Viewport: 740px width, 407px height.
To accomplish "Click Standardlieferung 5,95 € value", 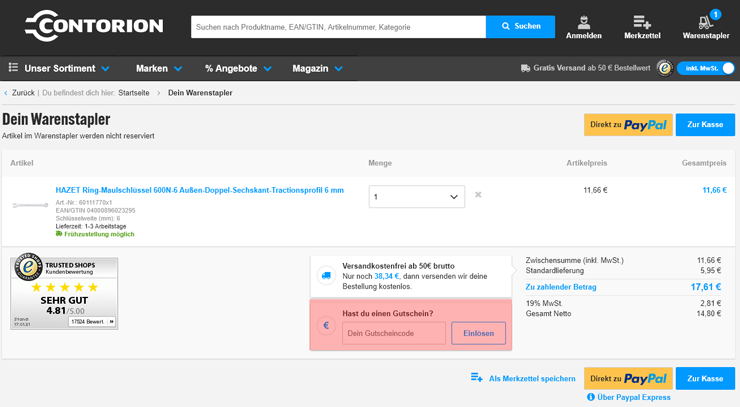I will tap(713, 271).
